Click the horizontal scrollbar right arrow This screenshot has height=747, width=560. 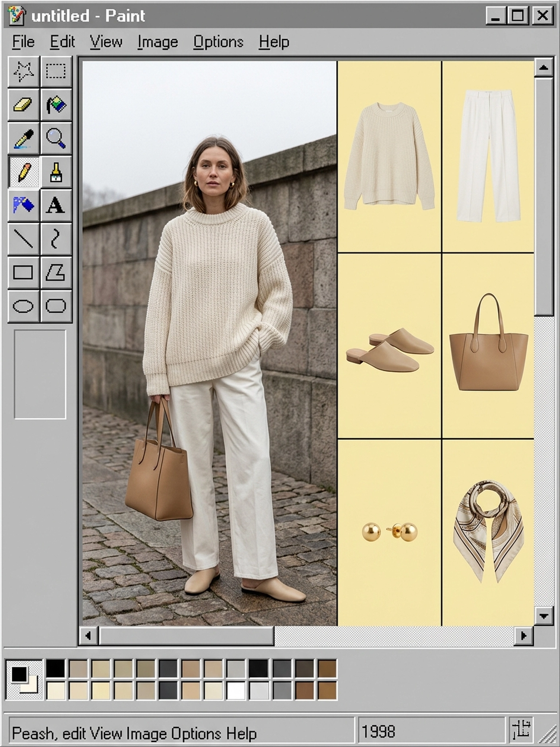coord(524,636)
